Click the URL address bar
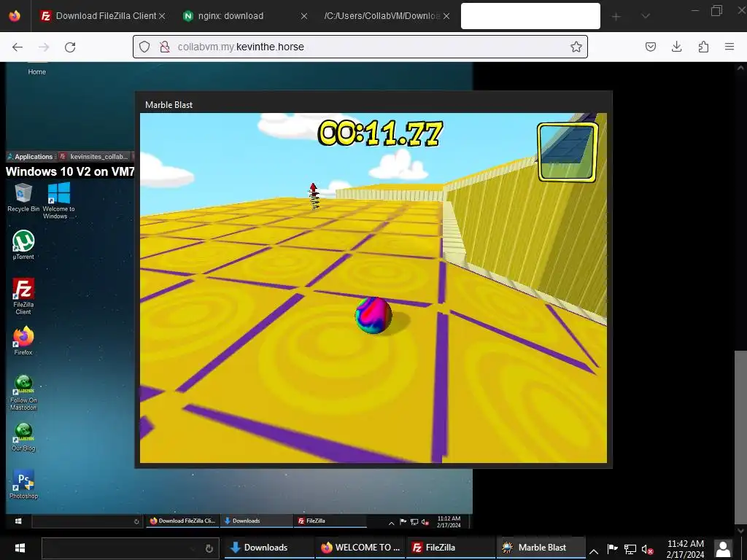Screen dimensions: 747x560 pyautogui.click(x=360, y=47)
